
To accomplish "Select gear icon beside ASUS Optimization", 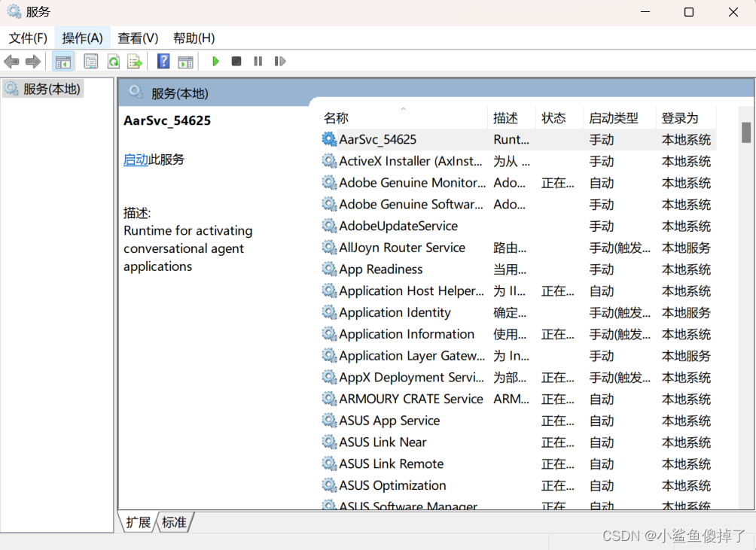I will (x=329, y=485).
